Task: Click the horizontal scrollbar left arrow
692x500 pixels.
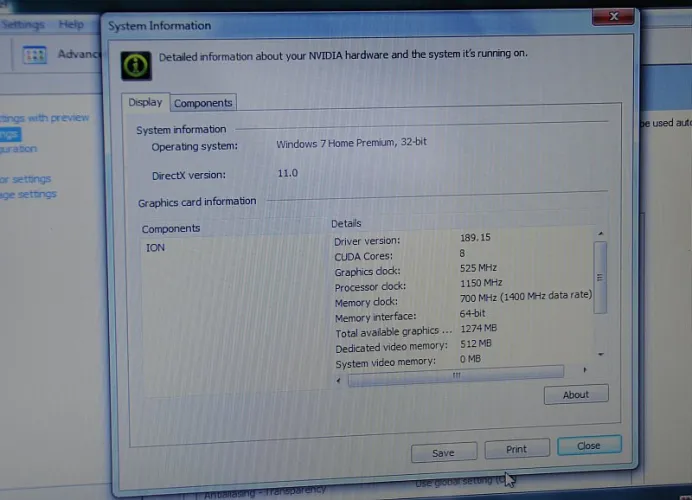Action: click(x=340, y=379)
